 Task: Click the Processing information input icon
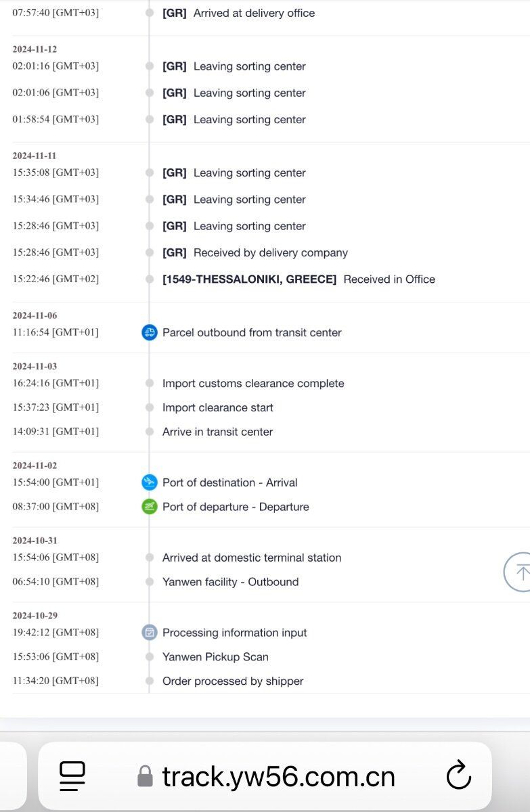(150, 633)
